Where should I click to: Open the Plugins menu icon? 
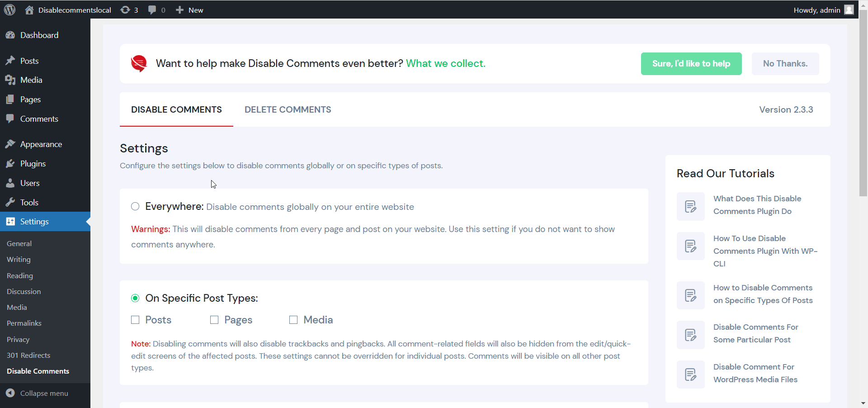coord(10,164)
